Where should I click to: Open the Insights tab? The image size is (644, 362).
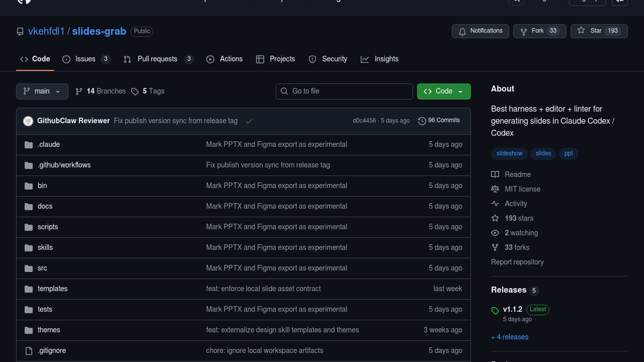pyautogui.click(x=386, y=59)
